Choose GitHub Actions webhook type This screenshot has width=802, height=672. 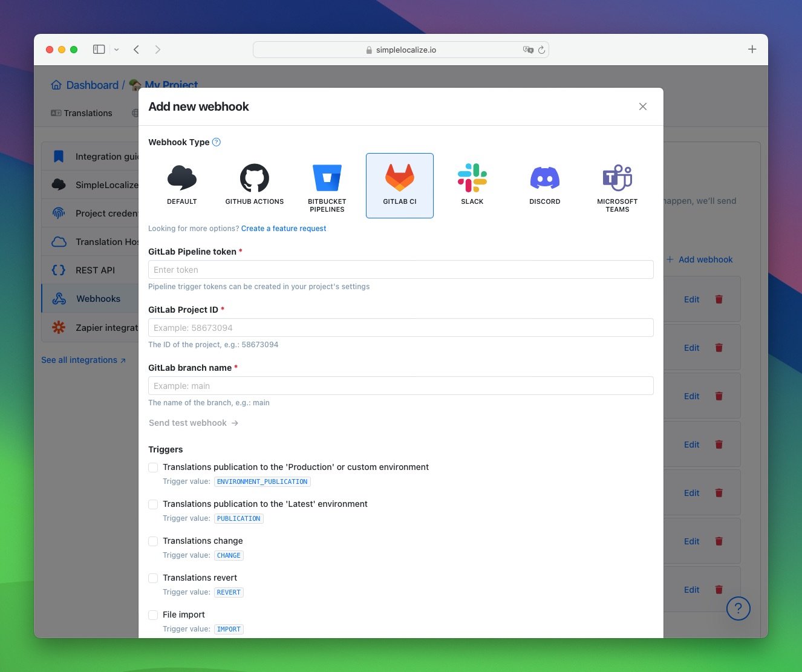click(x=255, y=185)
